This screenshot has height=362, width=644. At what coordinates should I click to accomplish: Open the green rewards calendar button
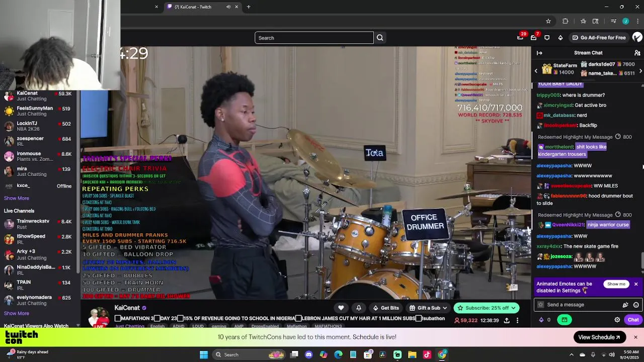(565, 320)
